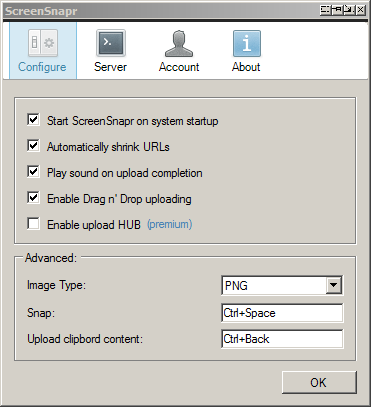Switch to the Server tab

111,51
